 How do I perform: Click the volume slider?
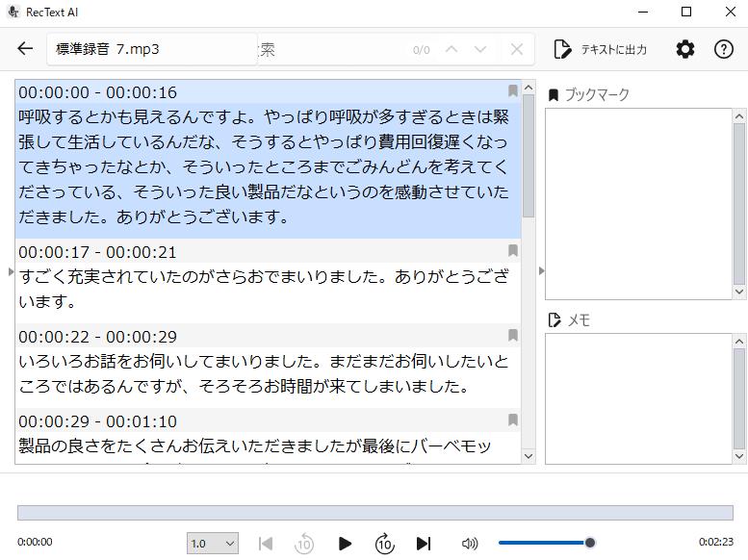(544, 544)
